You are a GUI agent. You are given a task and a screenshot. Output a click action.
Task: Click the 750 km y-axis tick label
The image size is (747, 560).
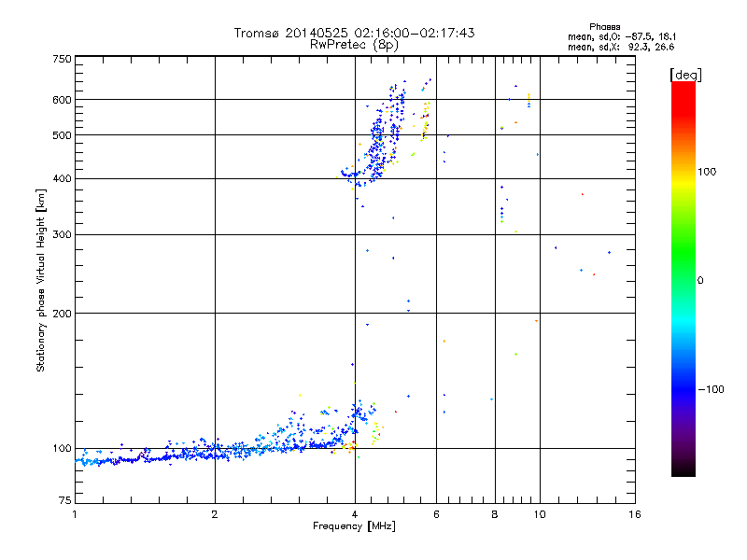pyautogui.click(x=62, y=60)
